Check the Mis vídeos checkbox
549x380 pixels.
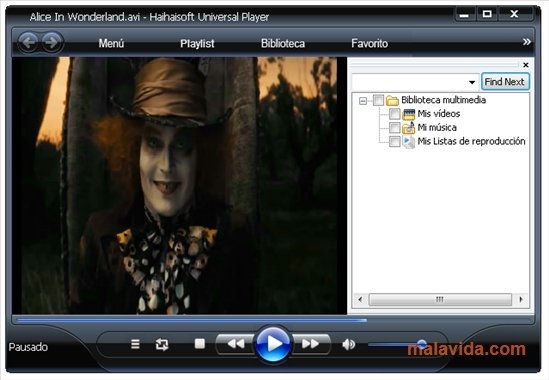(395, 114)
